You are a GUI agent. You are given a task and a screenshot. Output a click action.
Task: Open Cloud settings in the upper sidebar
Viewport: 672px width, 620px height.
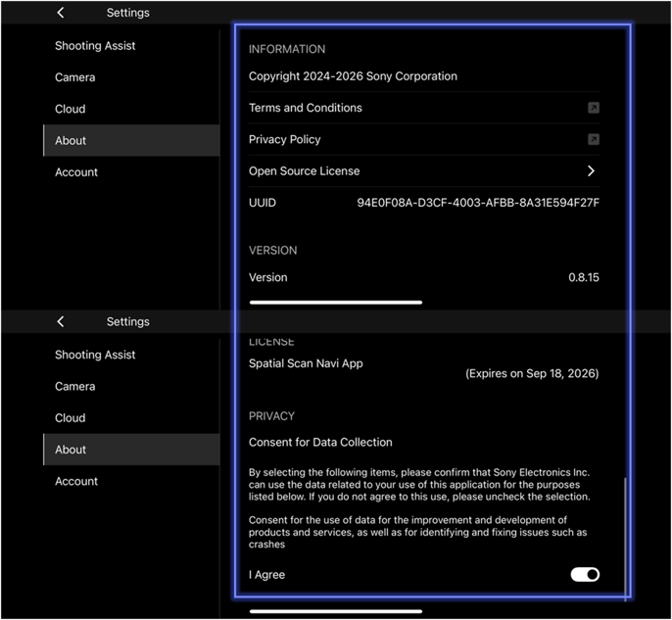71,109
